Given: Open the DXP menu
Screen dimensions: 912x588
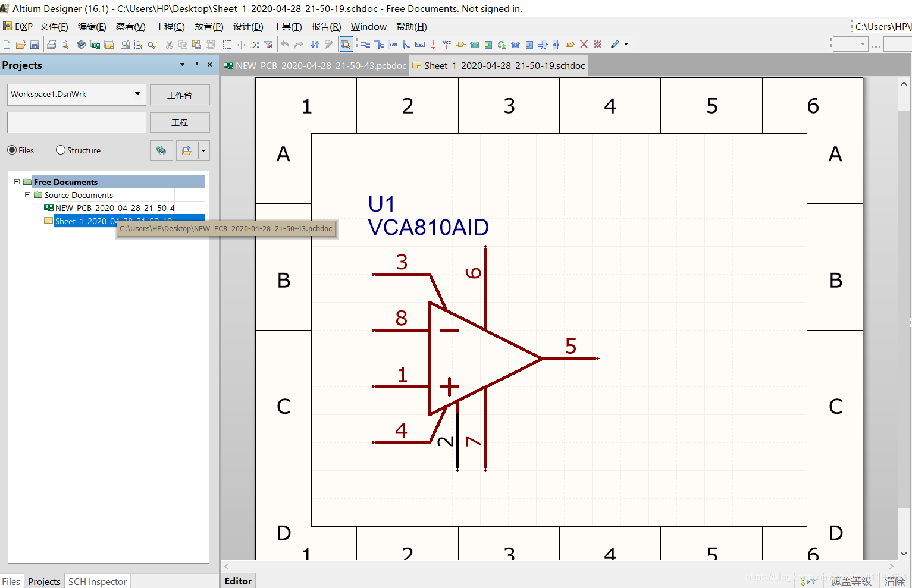Looking at the screenshot, I should 18,27.
